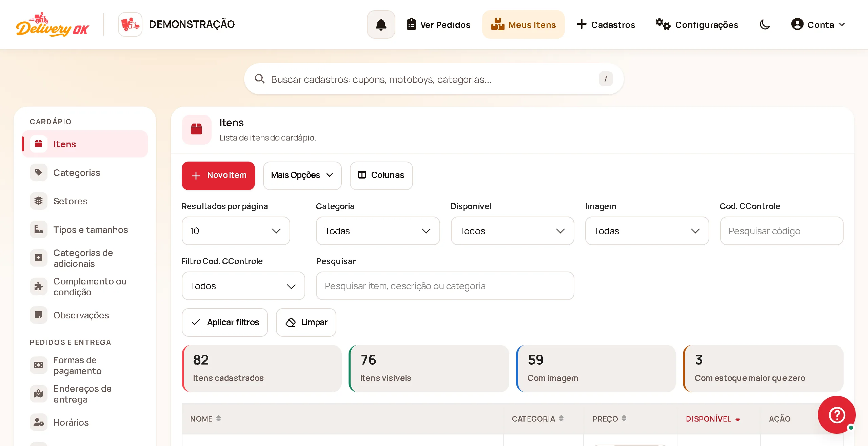This screenshot has width=868, height=446.
Task: Click the Itens box icon in page header
Action: click(196, 129)
